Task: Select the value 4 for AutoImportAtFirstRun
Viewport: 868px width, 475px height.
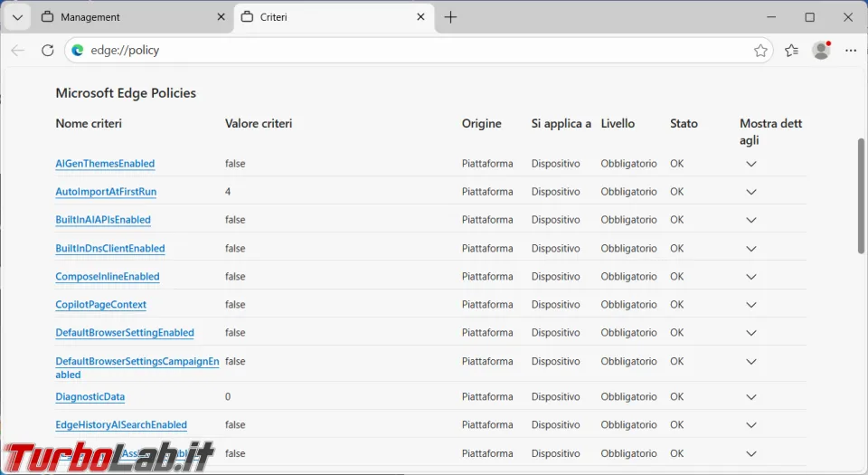Action: (x=228, y=192)
